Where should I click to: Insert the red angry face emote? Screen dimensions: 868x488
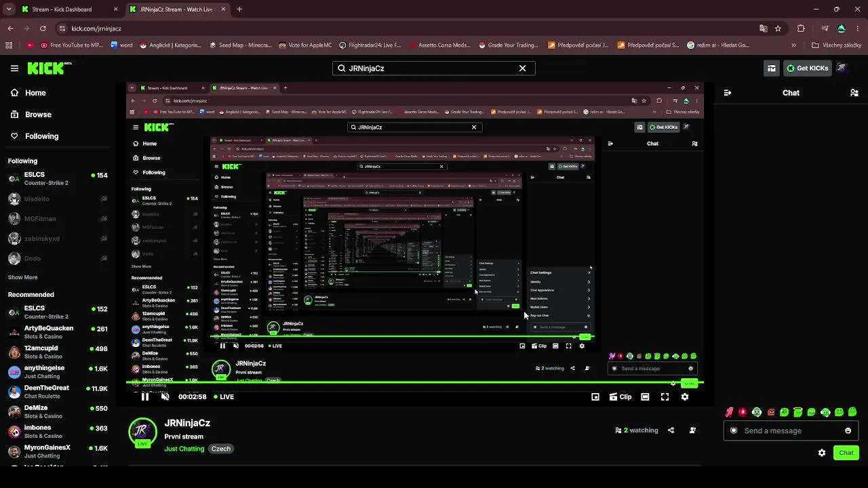(770, 412)
